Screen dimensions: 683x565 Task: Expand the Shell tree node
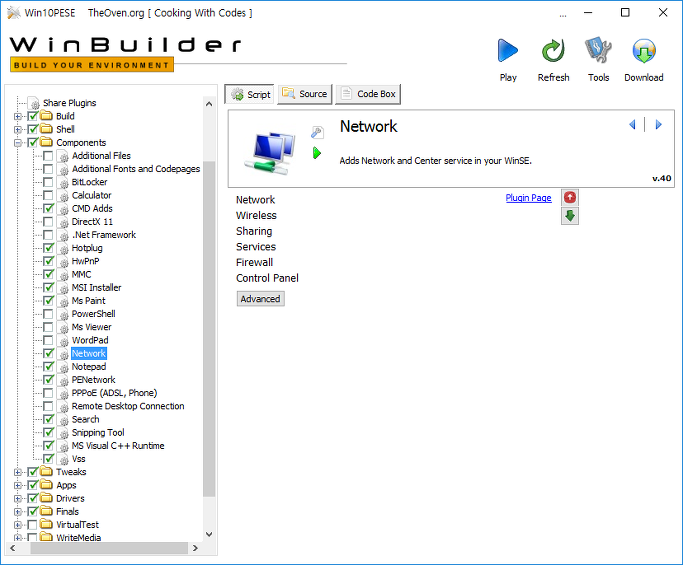[x=18, y=129]
